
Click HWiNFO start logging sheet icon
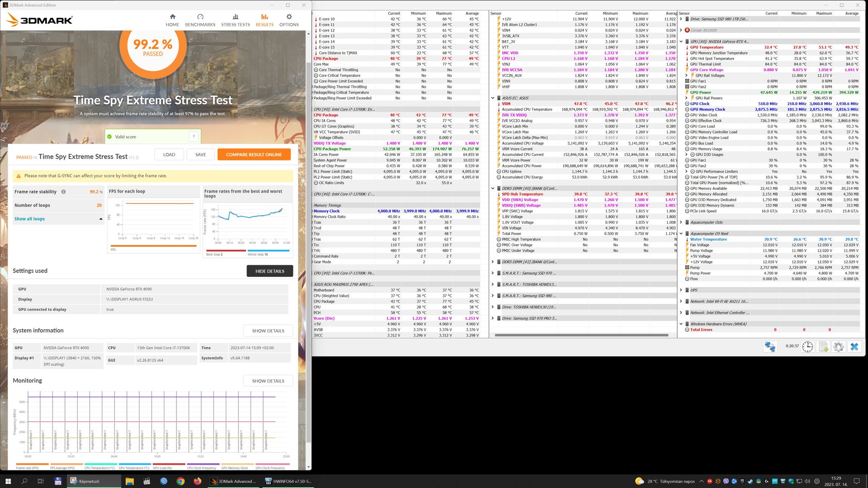[x=823, y=347]
